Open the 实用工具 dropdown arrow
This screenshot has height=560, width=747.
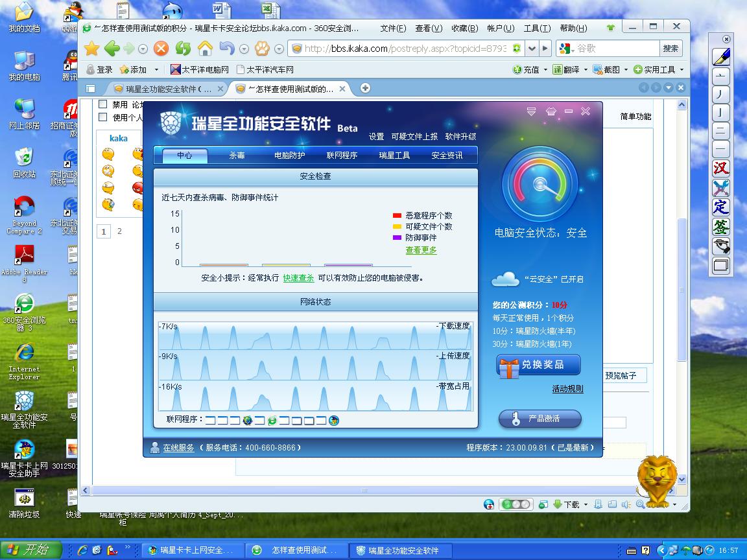click(682, 69)
